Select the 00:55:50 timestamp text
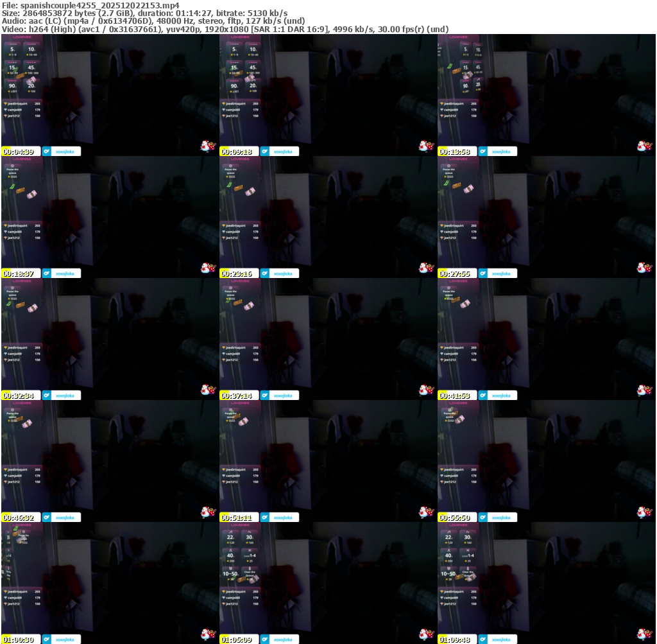This screenshot has height=644, width=657. point(455,518)
